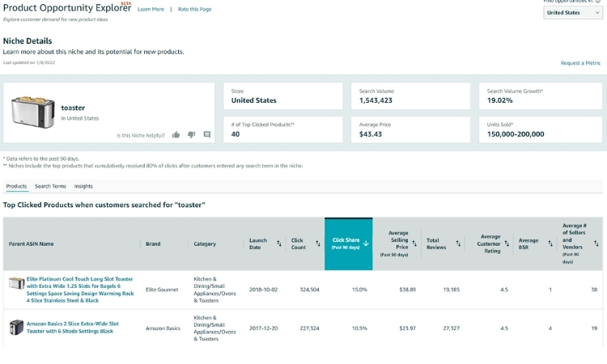Click the click share value 15.0%
607x364 pixels.
359,290
